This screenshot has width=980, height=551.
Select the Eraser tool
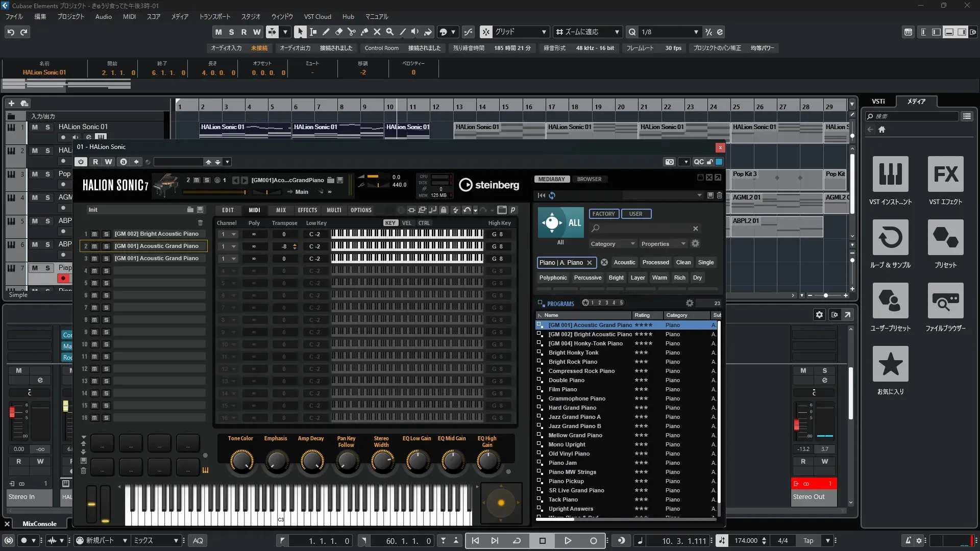coord(339,32)
